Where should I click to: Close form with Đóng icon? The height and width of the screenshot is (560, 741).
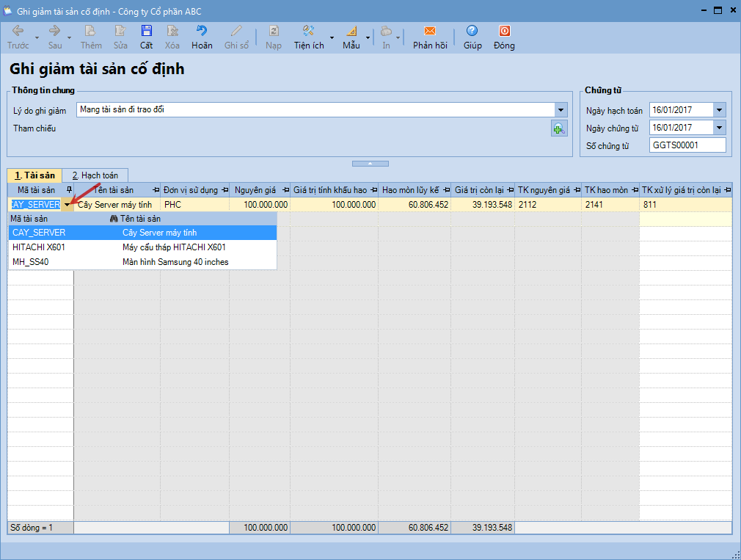tap(504, 32)
